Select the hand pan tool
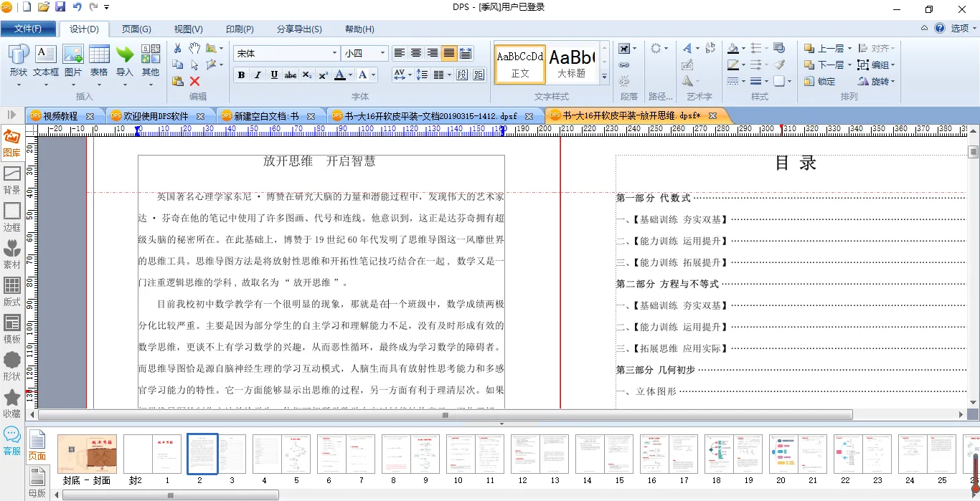980x501 pixels. [194, 48]
